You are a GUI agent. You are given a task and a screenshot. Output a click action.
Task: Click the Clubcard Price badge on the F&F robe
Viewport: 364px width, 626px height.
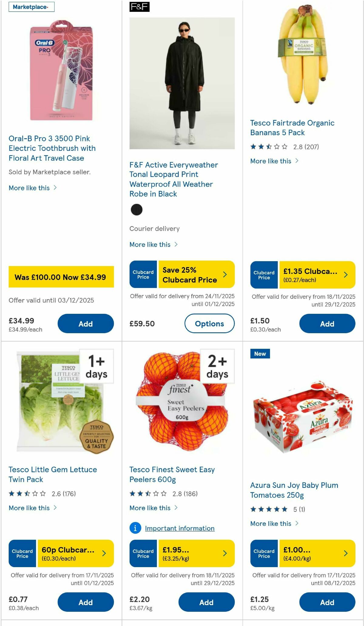(x=143, y=274)
